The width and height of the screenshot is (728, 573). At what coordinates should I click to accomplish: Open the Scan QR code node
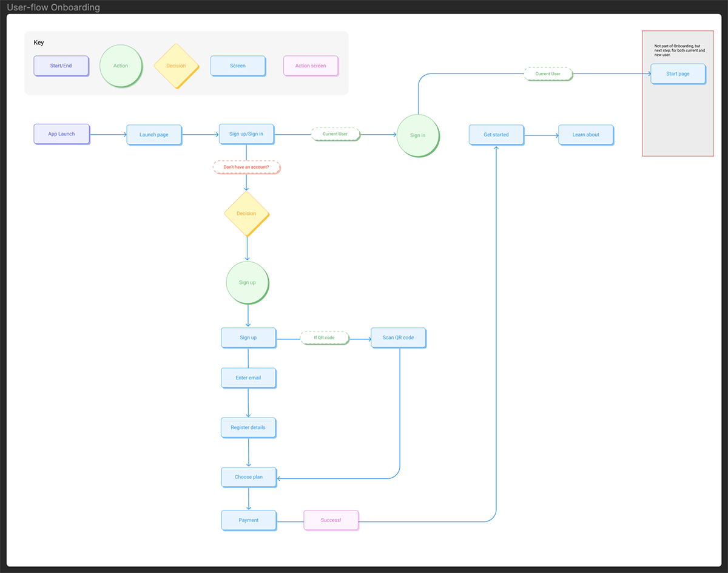pyautogui.click(x=397, y=337)
